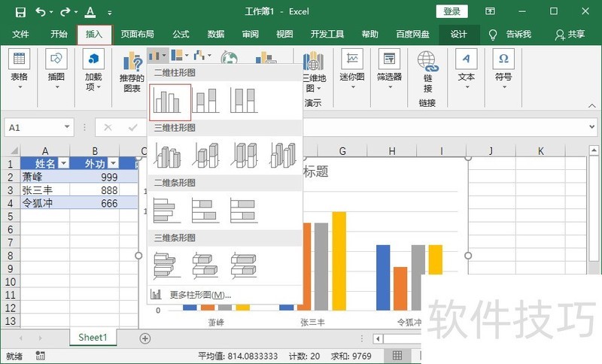Viewport: 602px width, 364px height.
Task: Open More Column Charts (更多柱形图) entry
Action: [x=225, y=295]
